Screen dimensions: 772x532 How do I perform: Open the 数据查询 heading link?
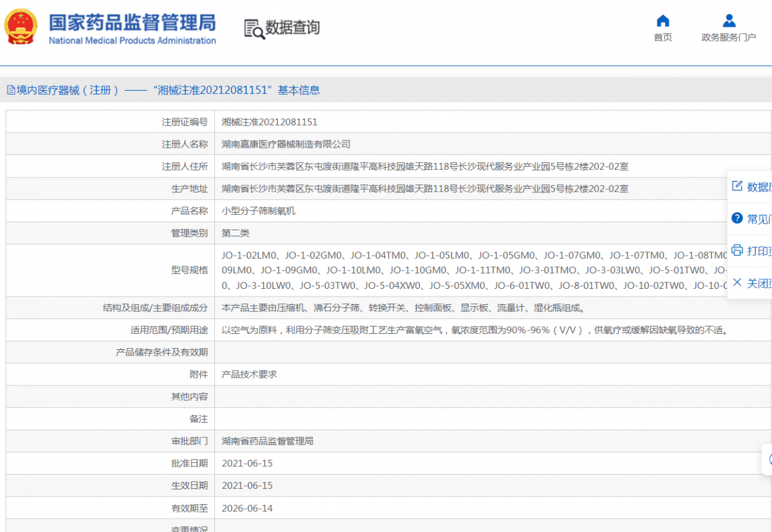pos(293,28)
